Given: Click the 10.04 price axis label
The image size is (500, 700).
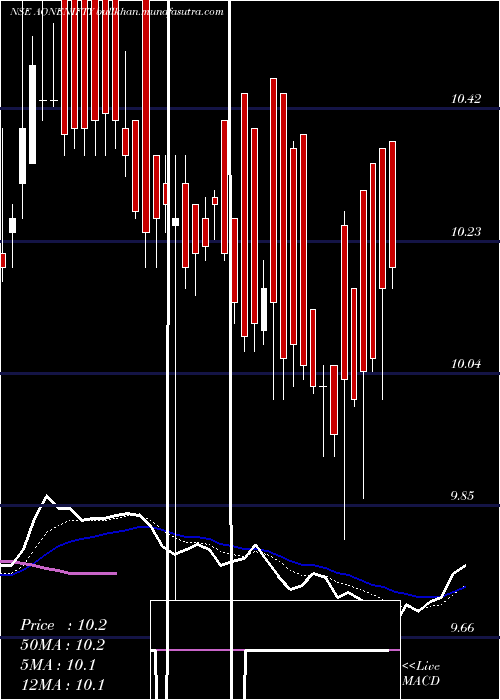Looking at the screenshot, I should [x=466, y=363].
